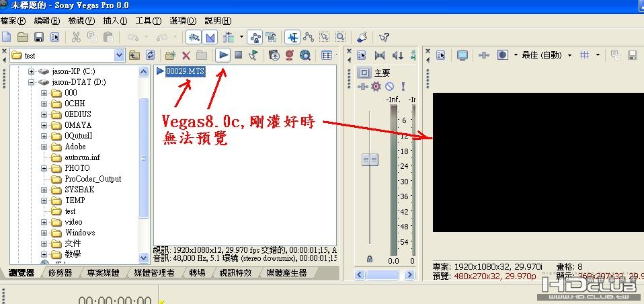644x304 pixels.
Task: Open master bus automation settings gear
Action: [x=376, y=86]
